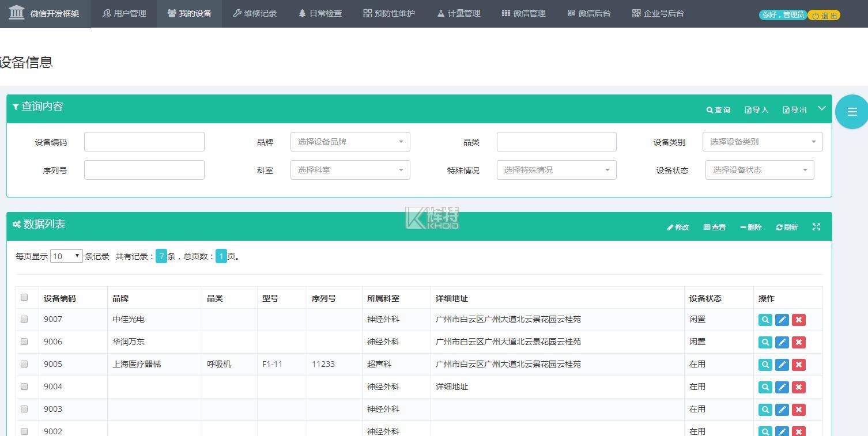Click into the 设备编码 input field
Screen dimensions: 868x436
144,142
